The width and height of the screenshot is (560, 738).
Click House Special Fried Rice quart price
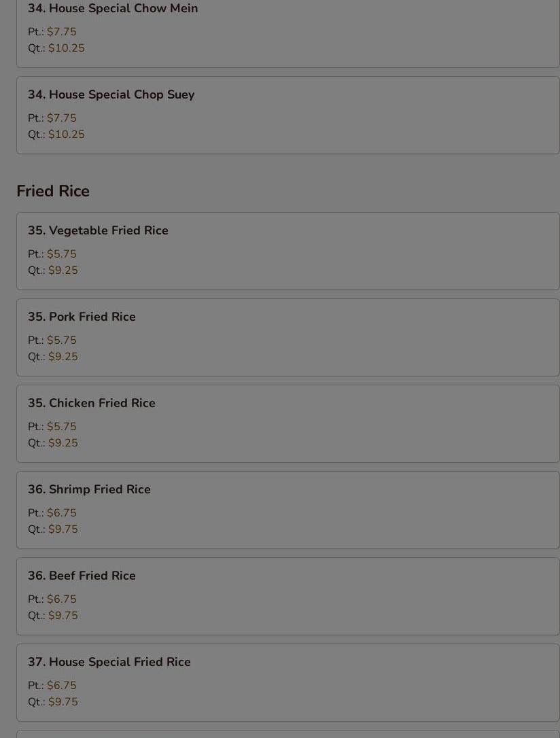tap(63, 702)
